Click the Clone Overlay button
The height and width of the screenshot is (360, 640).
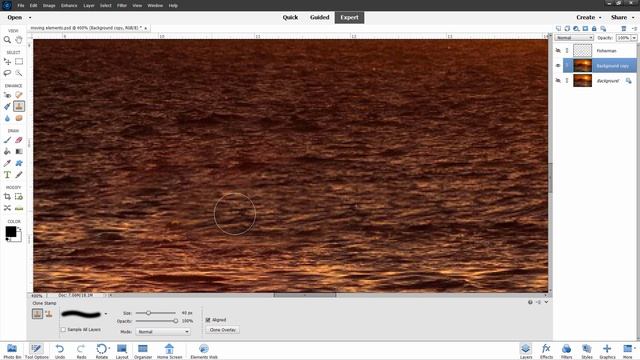pyautogui.click(x=223, y=330)
